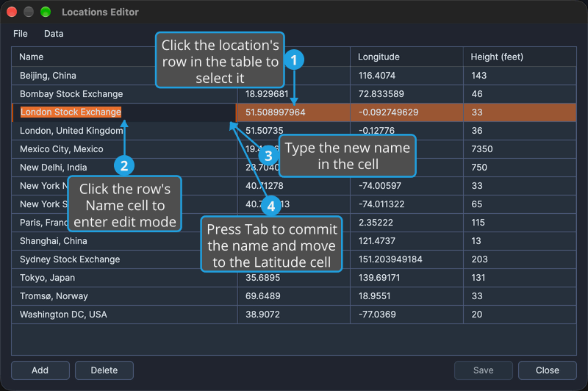Click latitude cell 35.6895
The height and width of the screenshot is (391, 588).
pyautogui.click(x=294, y=278)
